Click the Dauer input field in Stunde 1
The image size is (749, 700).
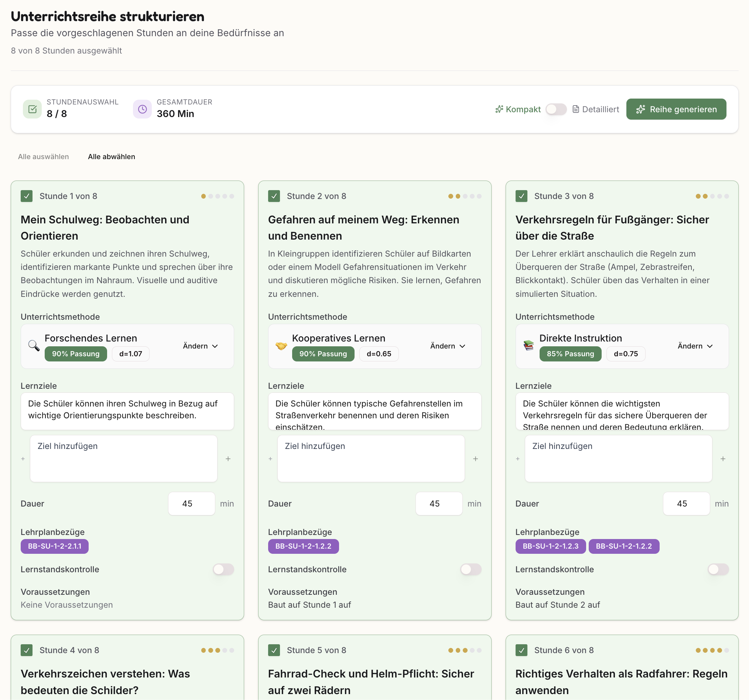pyautogui.click(x=191, y=504)
